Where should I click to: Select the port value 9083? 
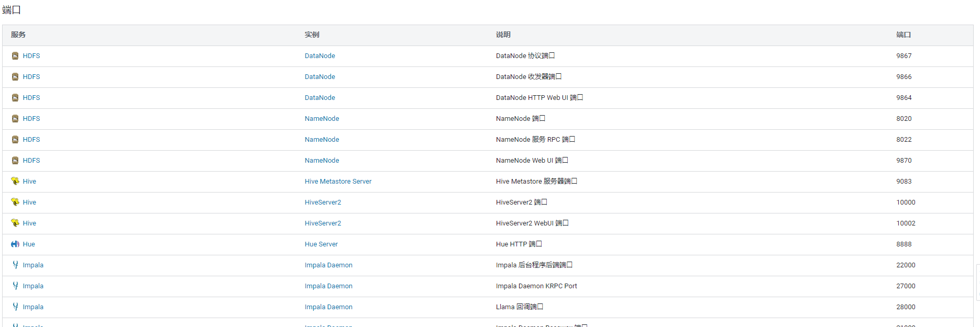coord(904,182)
